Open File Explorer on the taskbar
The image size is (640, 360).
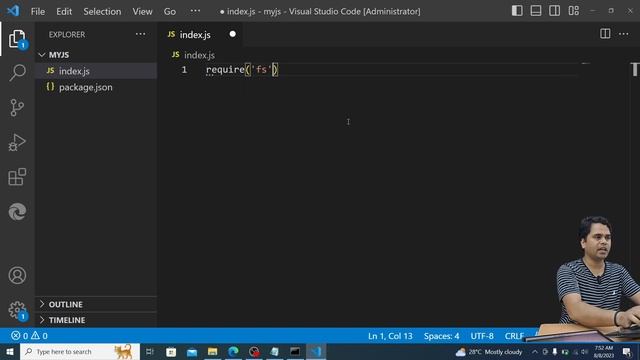[212, 352]
